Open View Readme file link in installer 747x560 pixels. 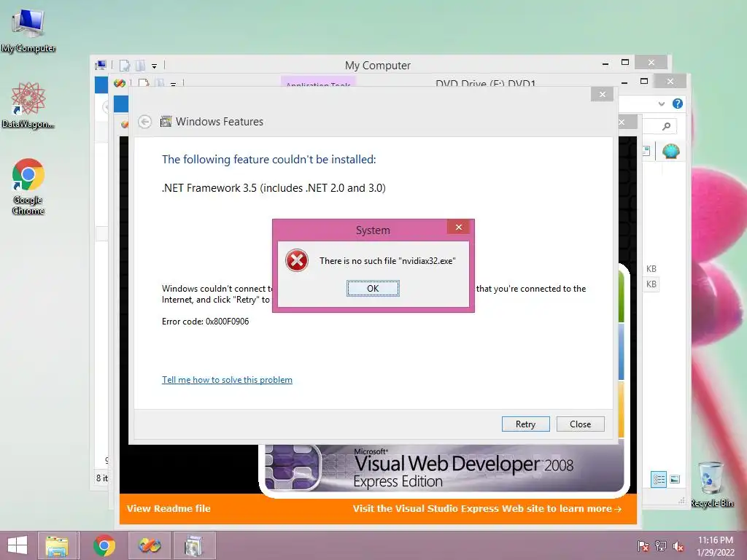point(169,508)
